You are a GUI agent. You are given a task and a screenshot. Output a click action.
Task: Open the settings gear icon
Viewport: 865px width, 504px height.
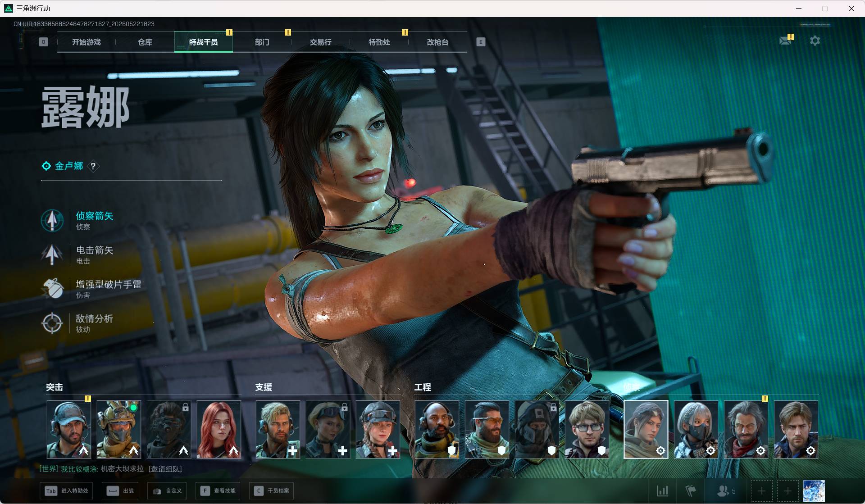click(815, 41)
